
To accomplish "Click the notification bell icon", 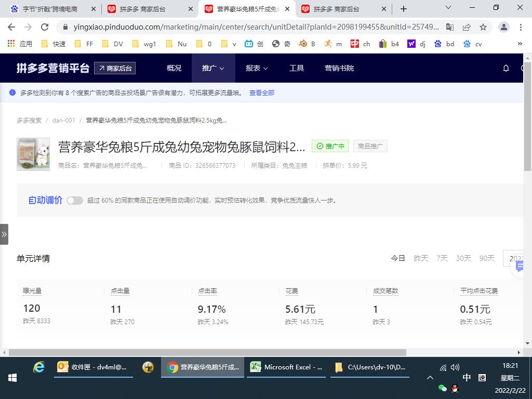I will (x=506, y=68).
